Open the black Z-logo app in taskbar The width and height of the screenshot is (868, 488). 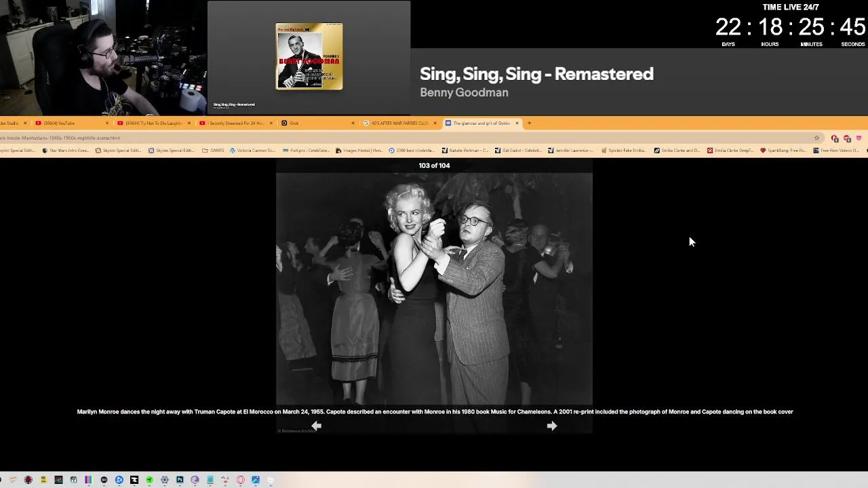[134, 480]
